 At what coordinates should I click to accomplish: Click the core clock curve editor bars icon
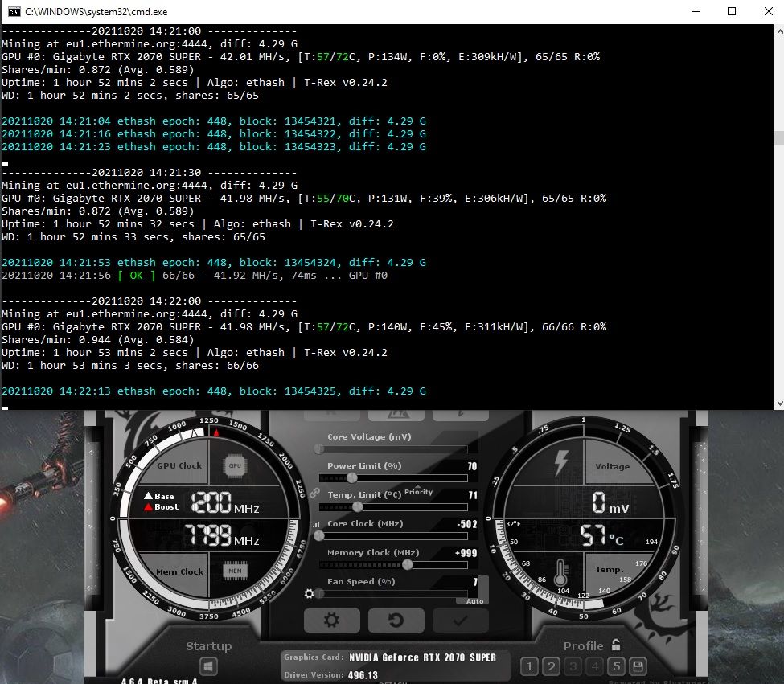coord(316,524)
